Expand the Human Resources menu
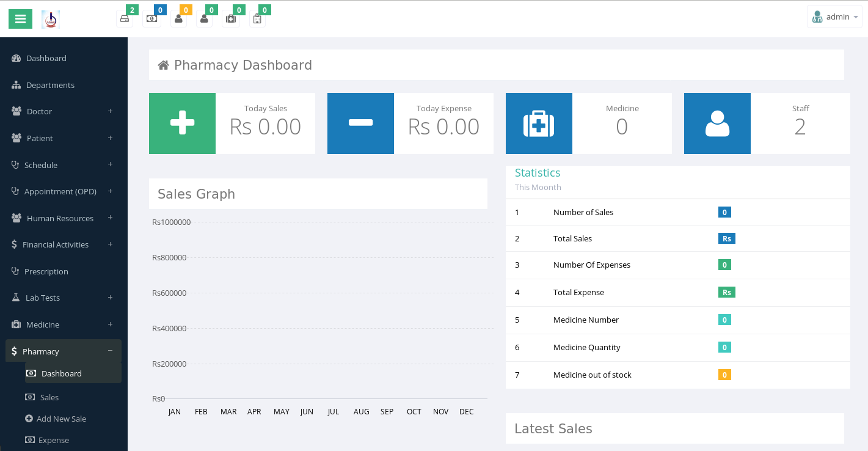Viewport: 868px width, 451px height. click(64, 218)
